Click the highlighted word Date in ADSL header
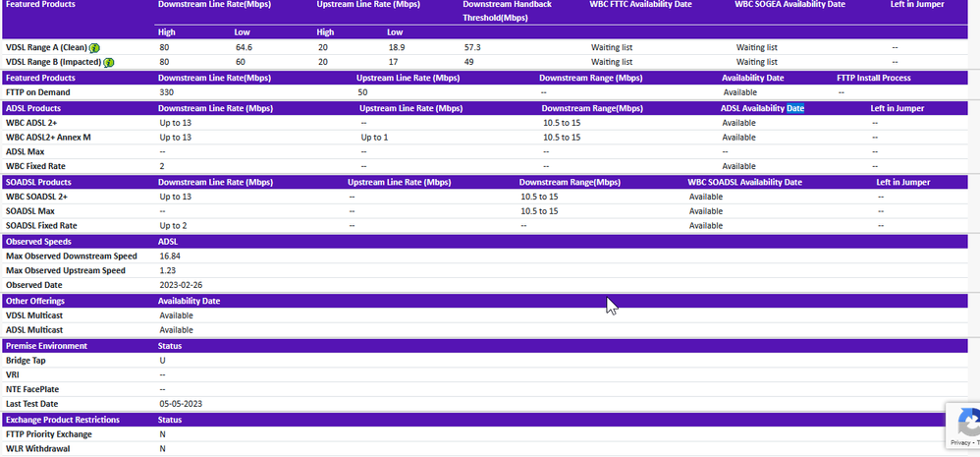The width and height of the screenshot is (980, 457). coord(794,108)
